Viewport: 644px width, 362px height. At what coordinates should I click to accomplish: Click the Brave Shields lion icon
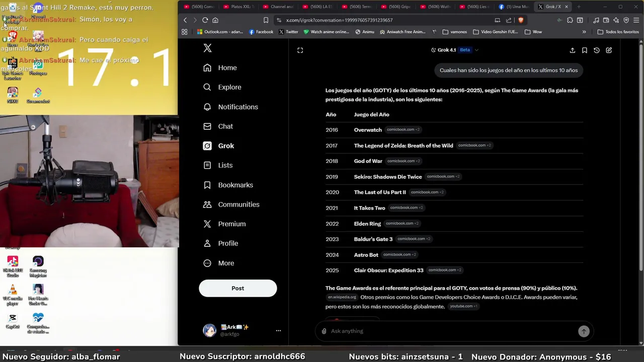(x=521, y=20)
